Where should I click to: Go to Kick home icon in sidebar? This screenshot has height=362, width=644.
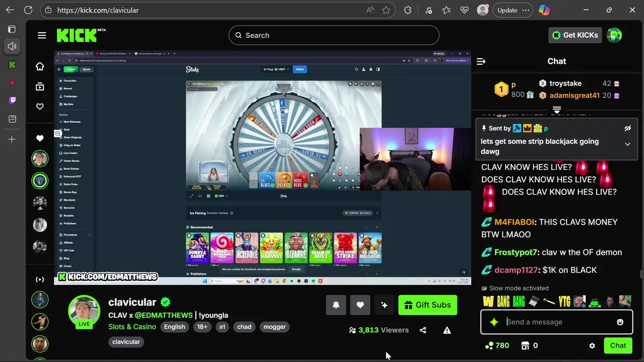click(40, 66)
